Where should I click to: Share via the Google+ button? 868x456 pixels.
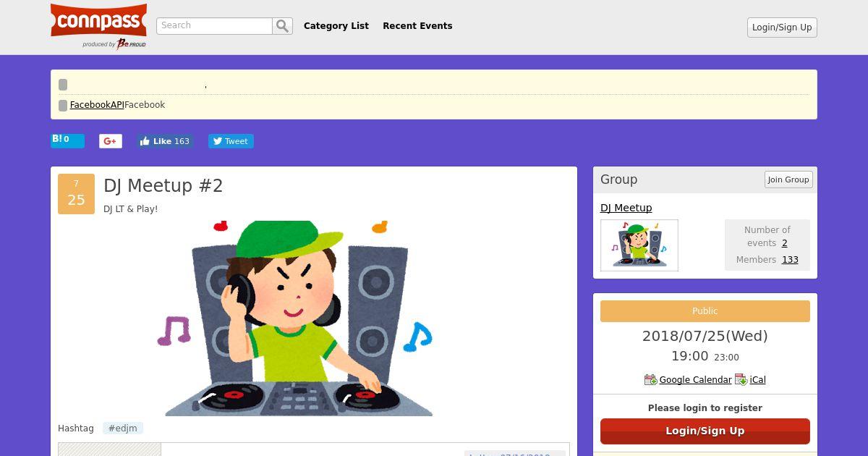pyautogui.click(x=111, y=141)
